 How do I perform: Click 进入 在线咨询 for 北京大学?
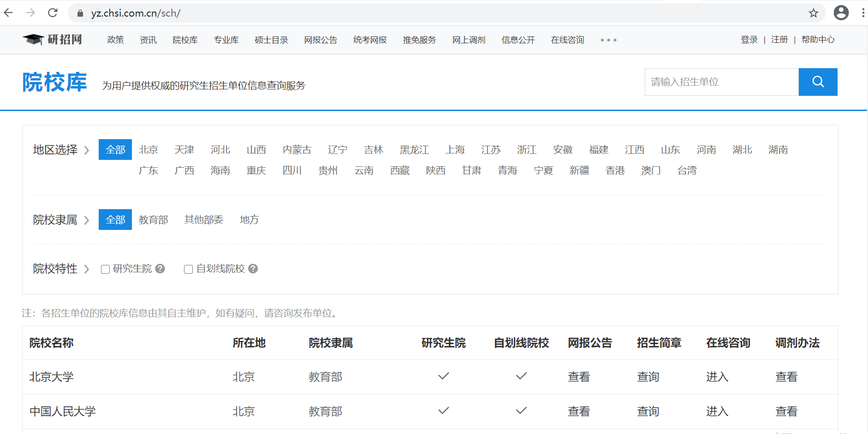717,377
